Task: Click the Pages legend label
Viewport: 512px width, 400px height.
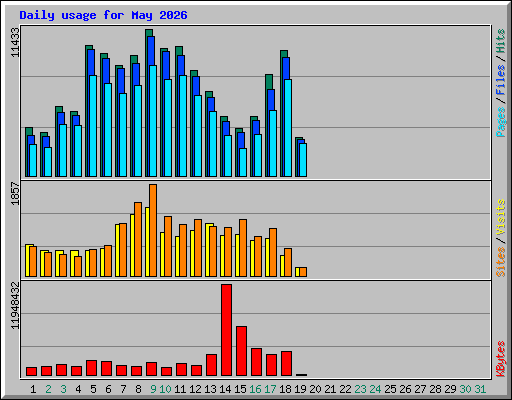Action: (500, 122)
